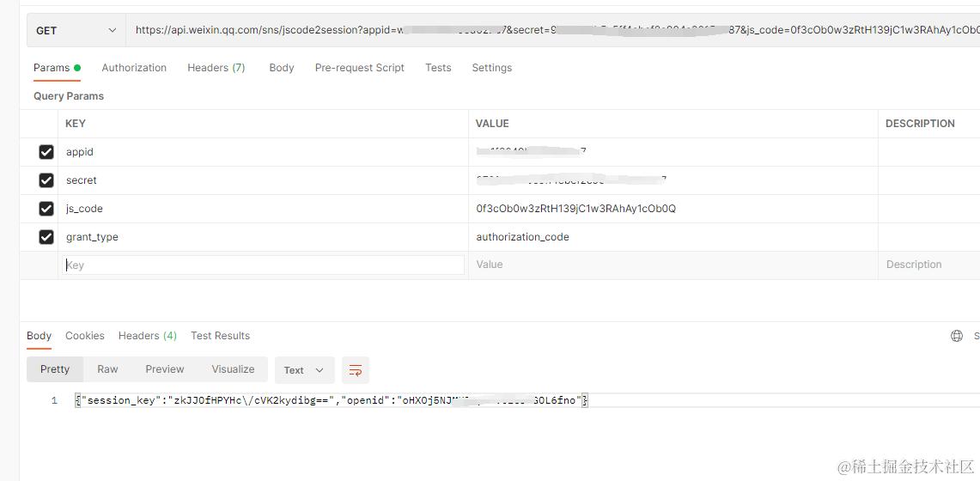Open the request Body tab
The height and width of the screenshot is (481, 980).
281,68
